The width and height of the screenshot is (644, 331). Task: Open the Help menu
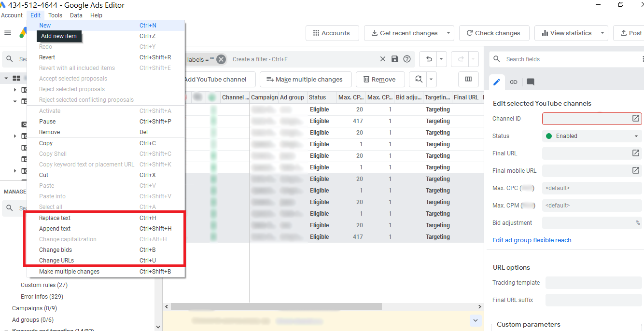click(96, 15)
